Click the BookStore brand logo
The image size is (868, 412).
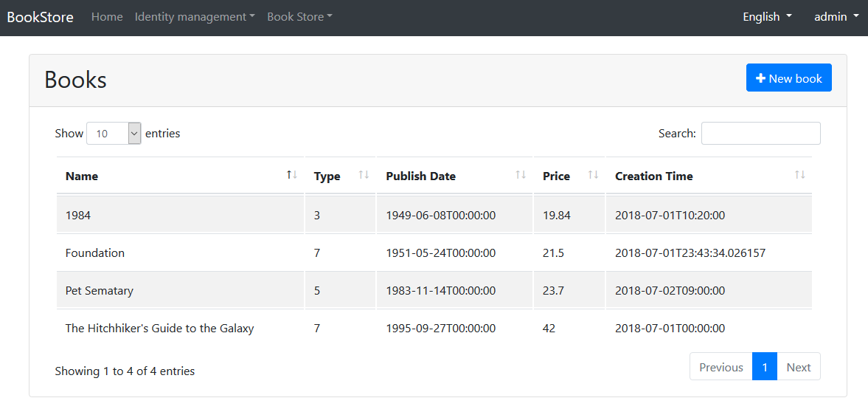(x=41, y=17)
